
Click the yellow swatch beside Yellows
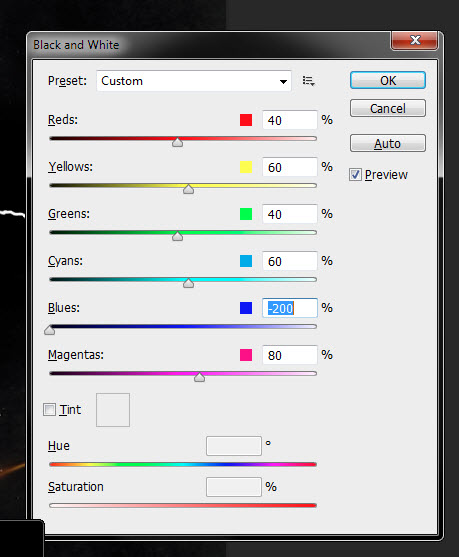pos(246,167)
